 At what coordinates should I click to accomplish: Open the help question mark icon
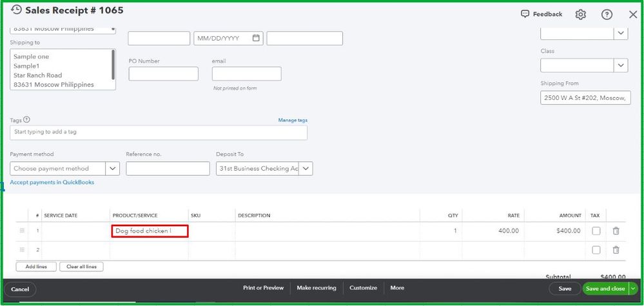(x=607, y=14)
